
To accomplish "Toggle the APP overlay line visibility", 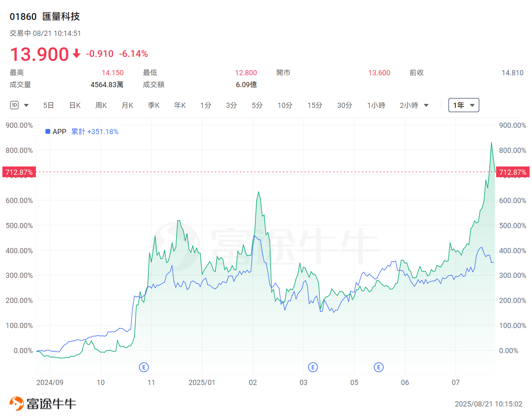I will [58, 131].
